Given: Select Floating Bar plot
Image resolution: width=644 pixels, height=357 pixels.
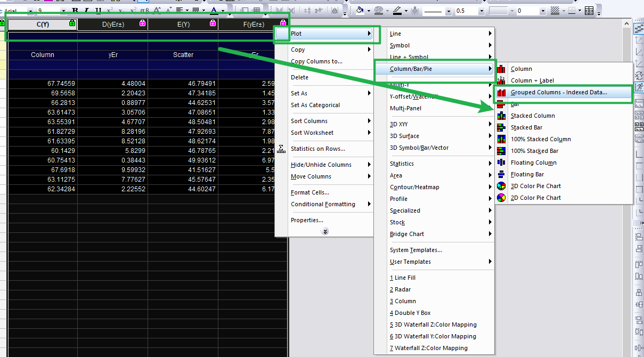Looking at the screenshot, I should click(564, 174).
